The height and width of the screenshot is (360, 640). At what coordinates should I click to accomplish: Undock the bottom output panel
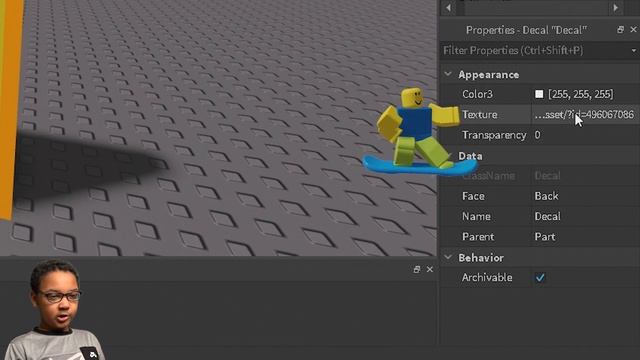(417, 269)
